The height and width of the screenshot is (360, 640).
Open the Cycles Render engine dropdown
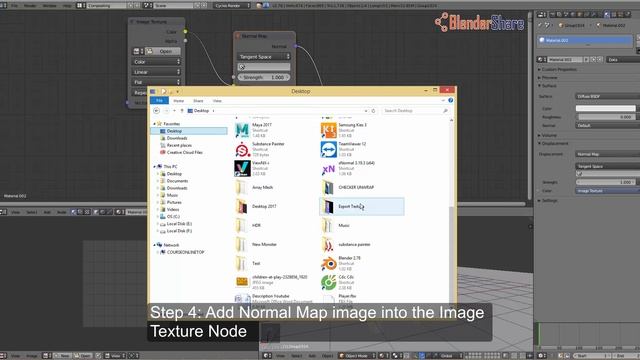tap(231, 6)
